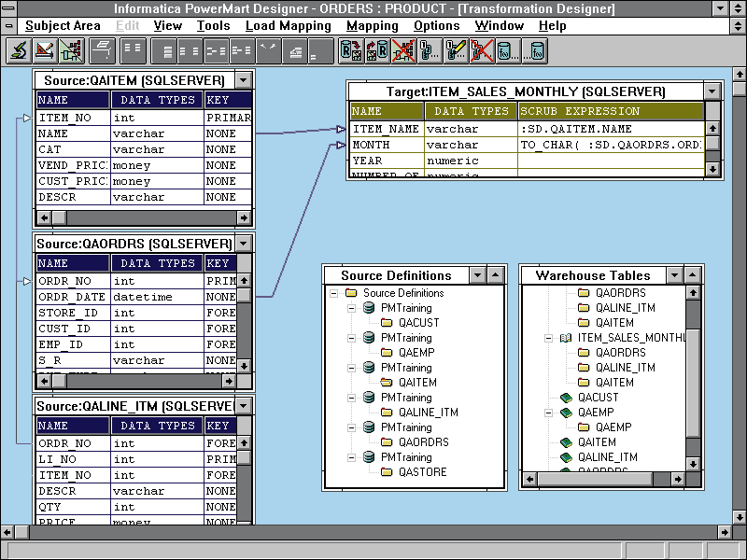Click the gray stacked-pages toolbar icon
This screenshot has height=560, width=747.
click(x=294, y=50)
